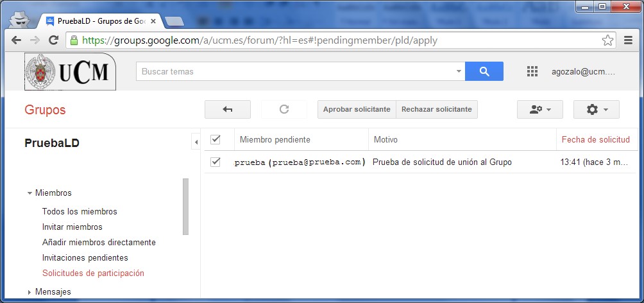
Task: Open Invitar miembros
Action: coord(72,227)
